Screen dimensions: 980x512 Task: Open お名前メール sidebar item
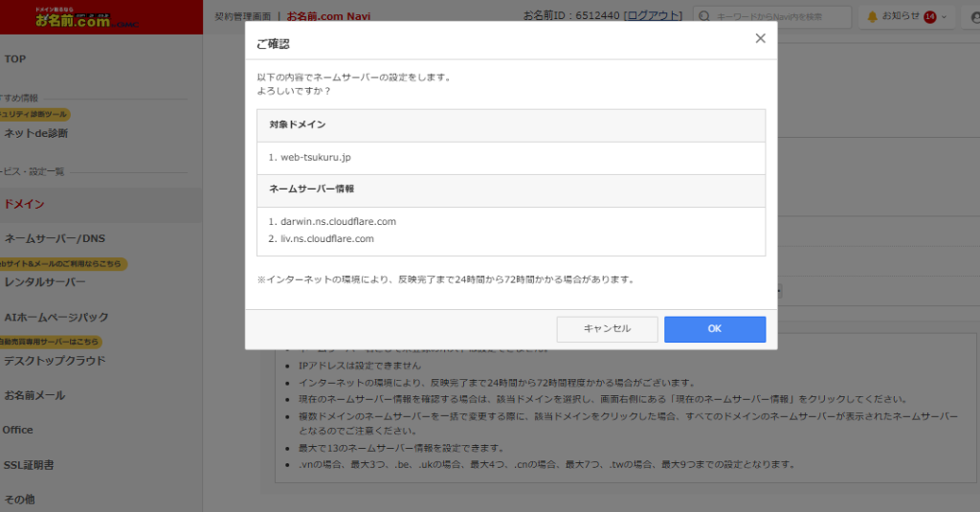[34, 395]
